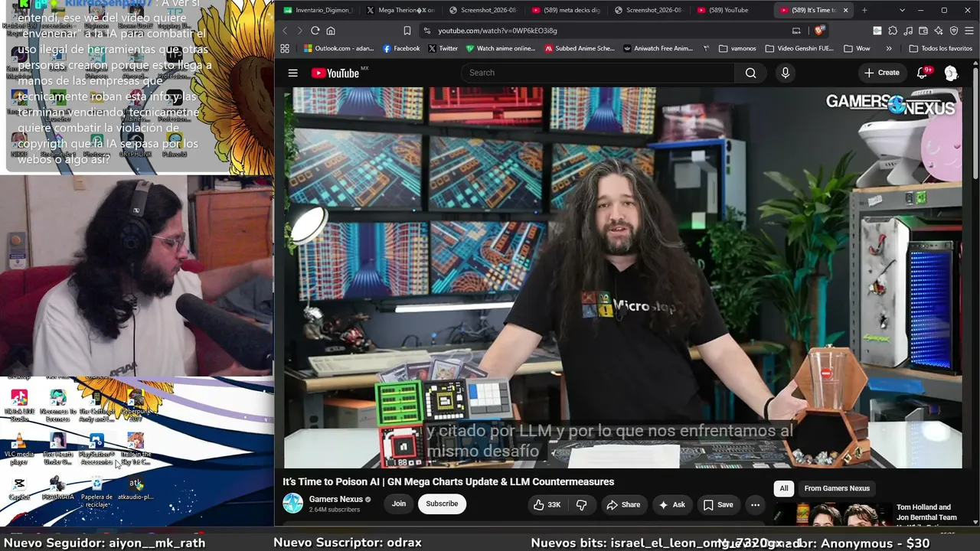Open the Brave Shields lion icon
980x551 pixels.
tap(819, 31)
